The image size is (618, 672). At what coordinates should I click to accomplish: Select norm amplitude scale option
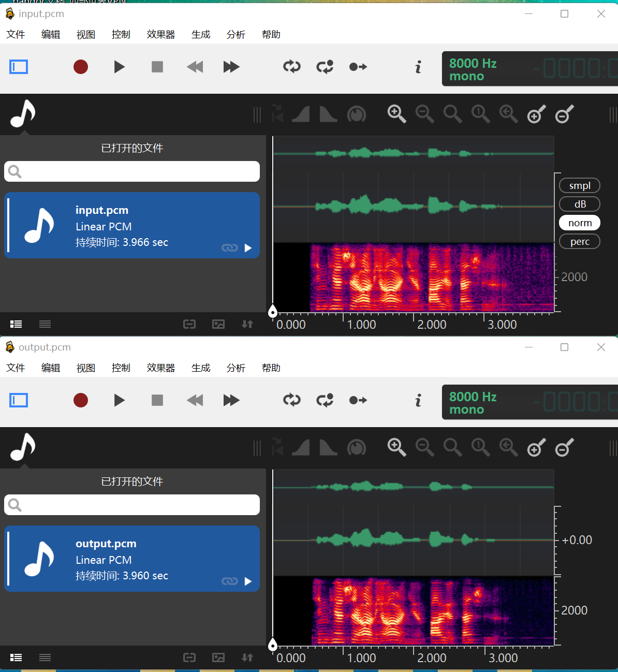(x=580, y=223)
